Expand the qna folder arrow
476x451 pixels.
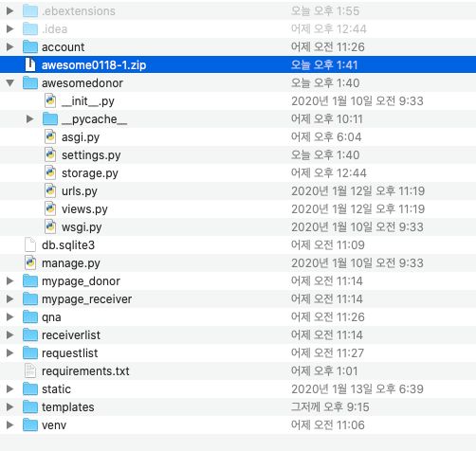pyautogui.click(x=10, y=317)
